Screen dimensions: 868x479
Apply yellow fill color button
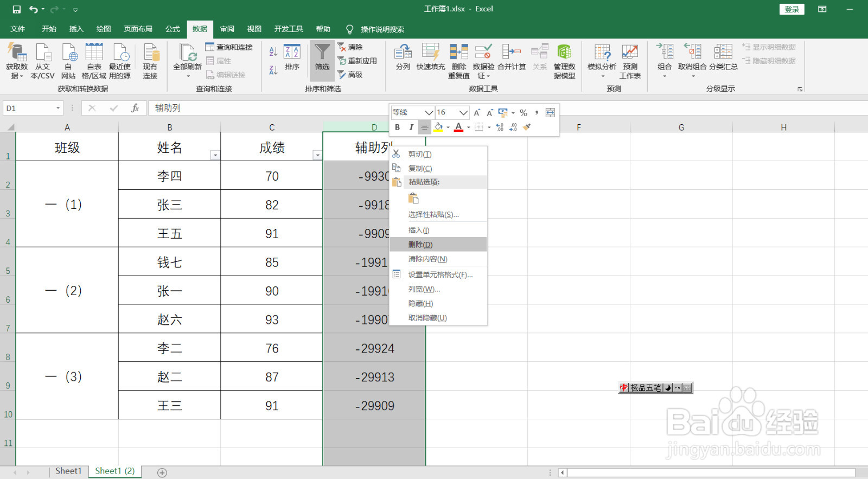(438, 127)
